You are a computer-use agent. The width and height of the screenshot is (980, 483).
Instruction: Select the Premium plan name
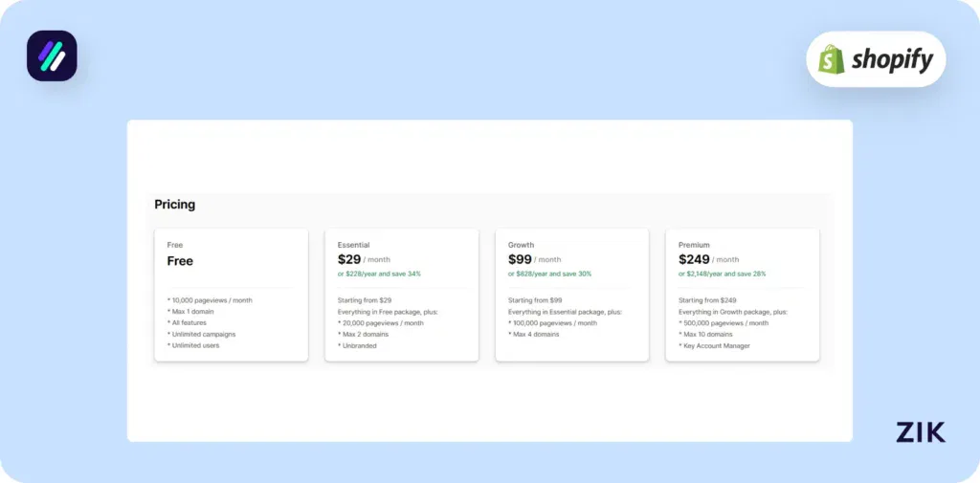click(x=695, y=245)
